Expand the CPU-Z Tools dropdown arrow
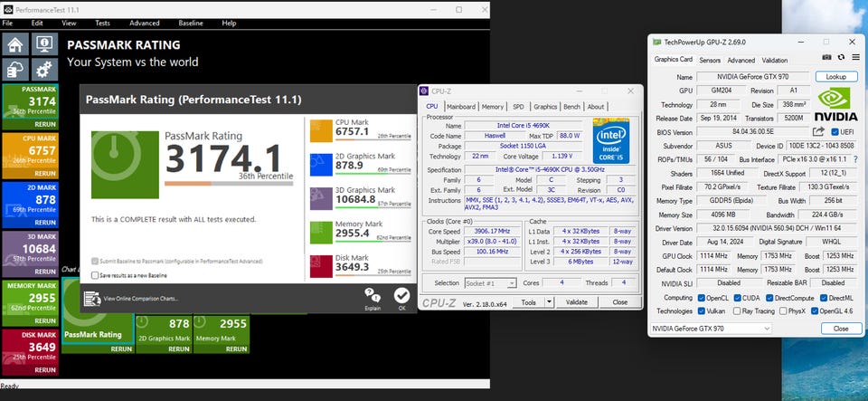 coord(549,302)
